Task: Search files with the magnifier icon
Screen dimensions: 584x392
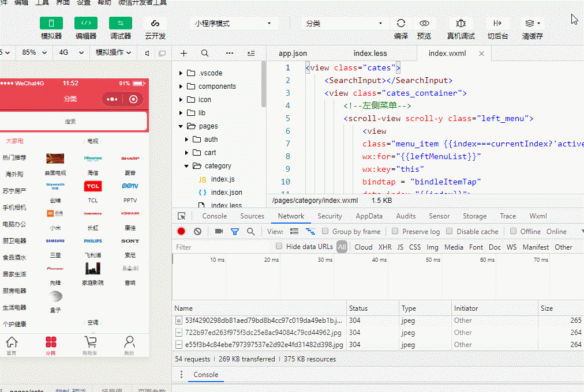Action: pos(205,53)
